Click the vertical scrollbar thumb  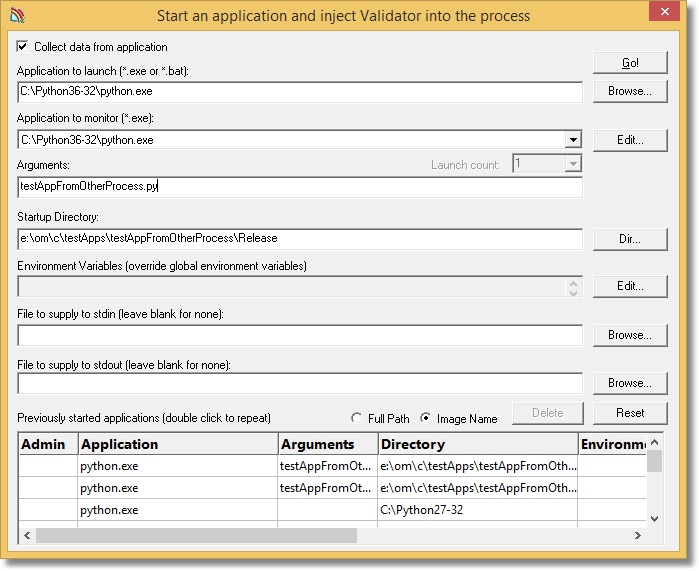(654, 461)
